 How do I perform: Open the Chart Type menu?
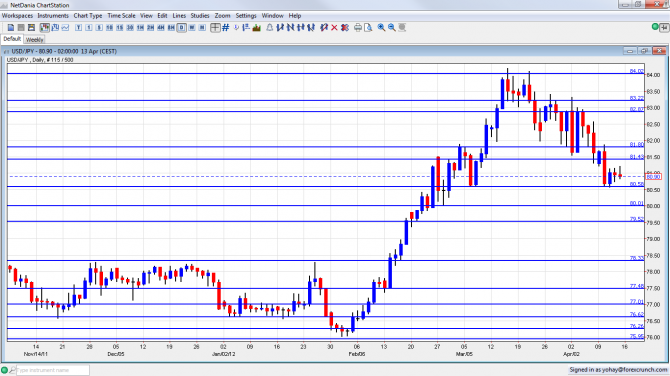tap(88, 16)
